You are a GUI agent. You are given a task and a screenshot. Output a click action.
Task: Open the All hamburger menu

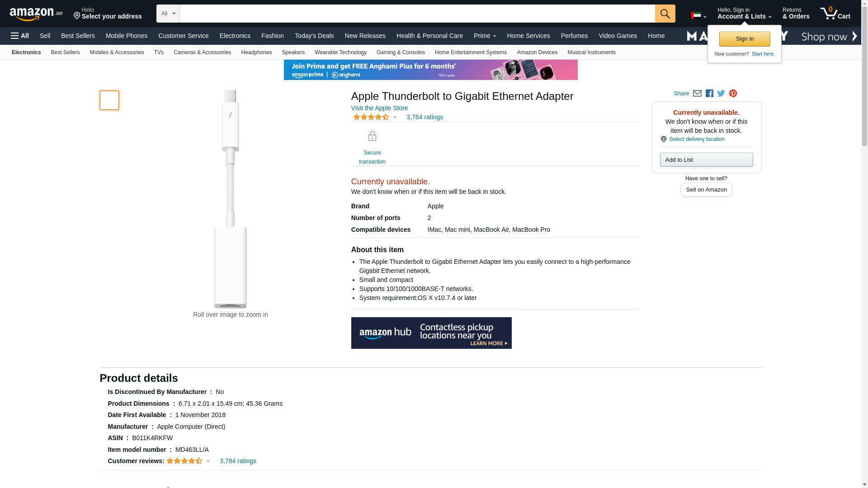click(x=20, y=36)
